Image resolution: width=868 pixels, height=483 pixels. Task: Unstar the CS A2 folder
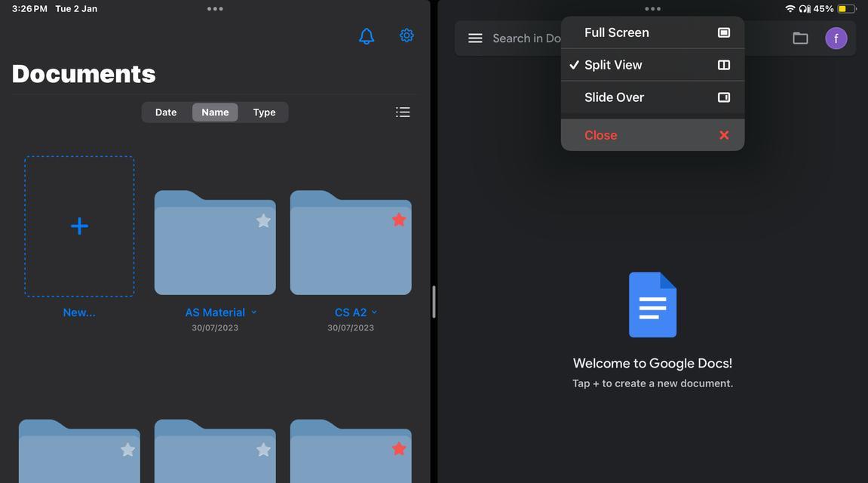coord(399,220)
